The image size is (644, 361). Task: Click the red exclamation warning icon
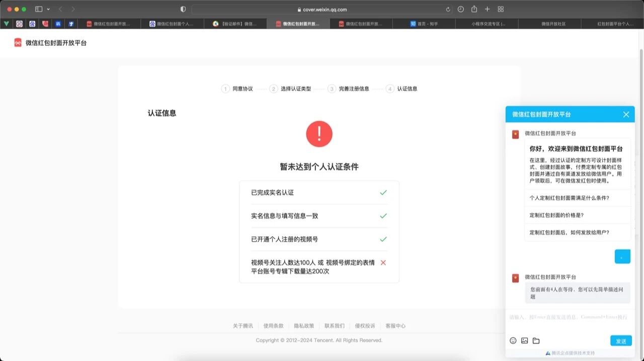pos(319,134)
